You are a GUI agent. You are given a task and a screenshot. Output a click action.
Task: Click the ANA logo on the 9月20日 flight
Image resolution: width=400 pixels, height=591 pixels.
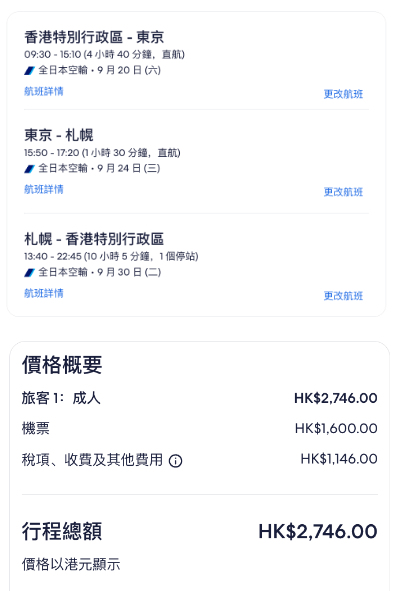click(x=29, y=70)
